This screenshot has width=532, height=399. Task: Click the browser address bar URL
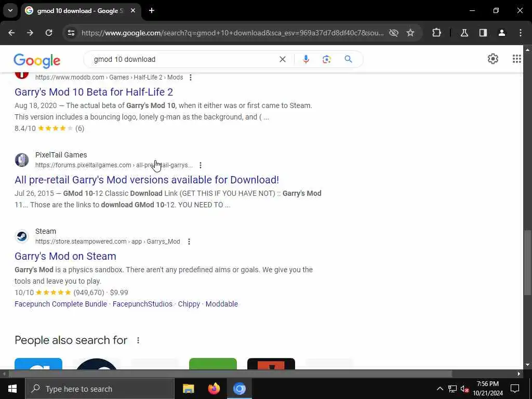[x=232, y=33]
